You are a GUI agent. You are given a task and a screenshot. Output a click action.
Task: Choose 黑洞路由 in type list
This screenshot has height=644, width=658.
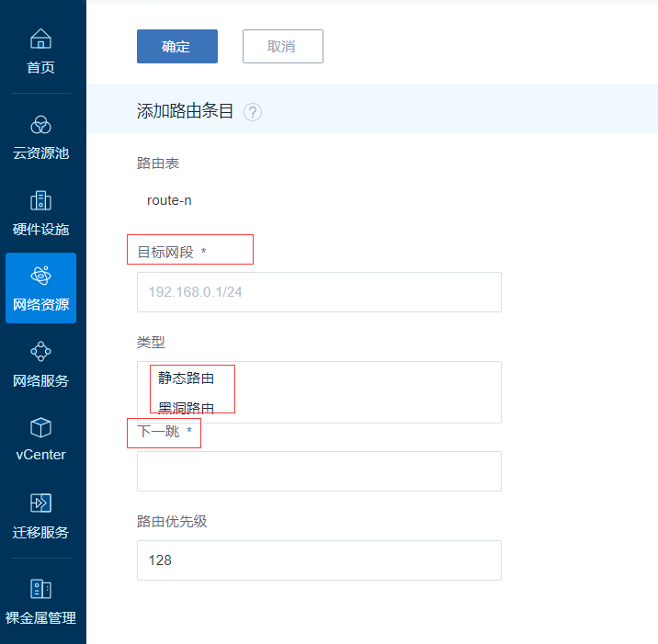click(187, 408)
